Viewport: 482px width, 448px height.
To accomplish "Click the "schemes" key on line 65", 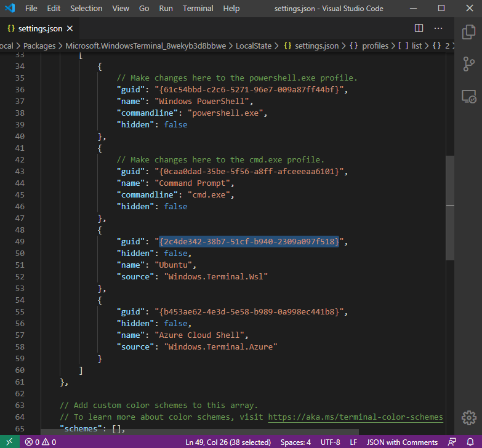I will click(x=81, y=429).
